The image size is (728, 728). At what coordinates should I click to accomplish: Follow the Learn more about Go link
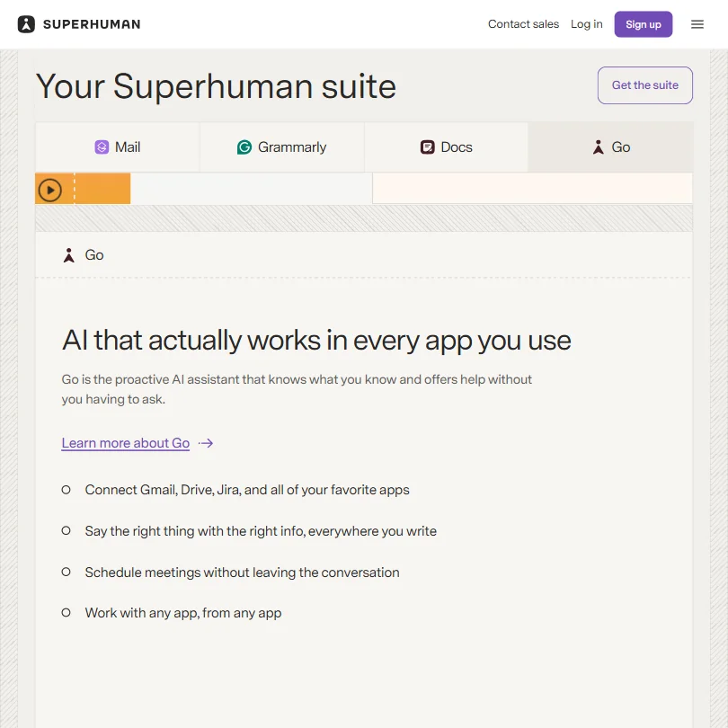tap(125, 443)
